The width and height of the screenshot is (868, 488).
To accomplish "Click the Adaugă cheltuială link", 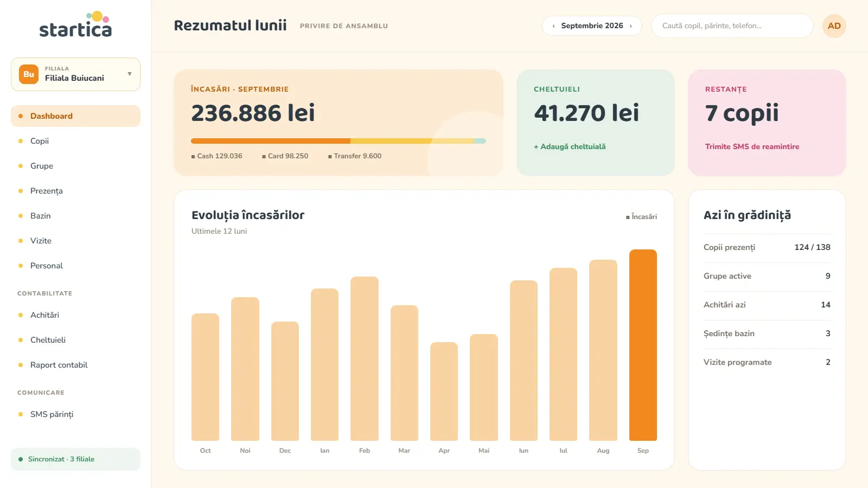I will [x=570, y=146].
